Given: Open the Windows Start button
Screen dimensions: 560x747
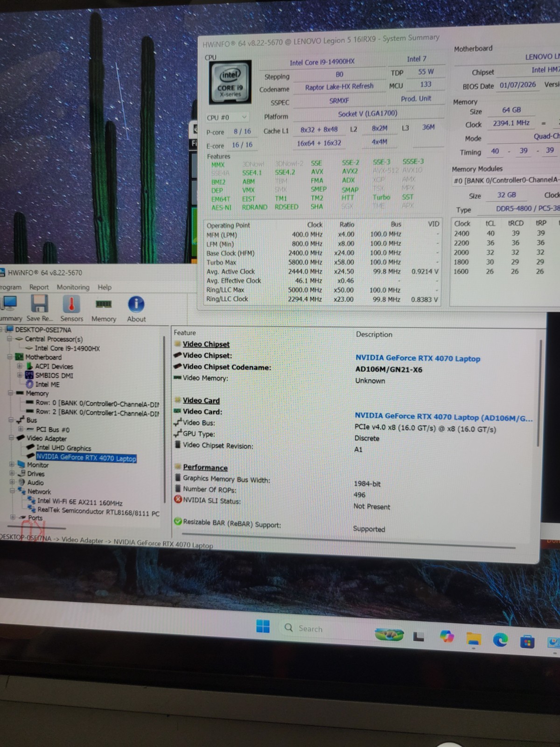Looking at the screenshot, I should click(x=263, y=627).
